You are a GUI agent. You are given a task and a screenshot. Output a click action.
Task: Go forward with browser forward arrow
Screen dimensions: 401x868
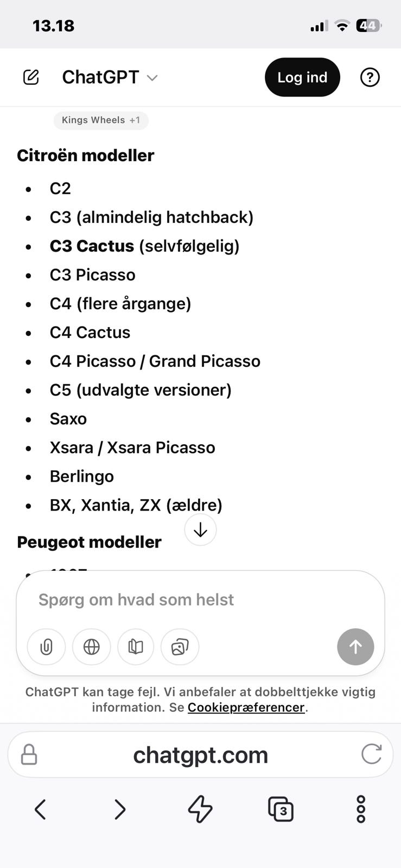pos(120,809)
